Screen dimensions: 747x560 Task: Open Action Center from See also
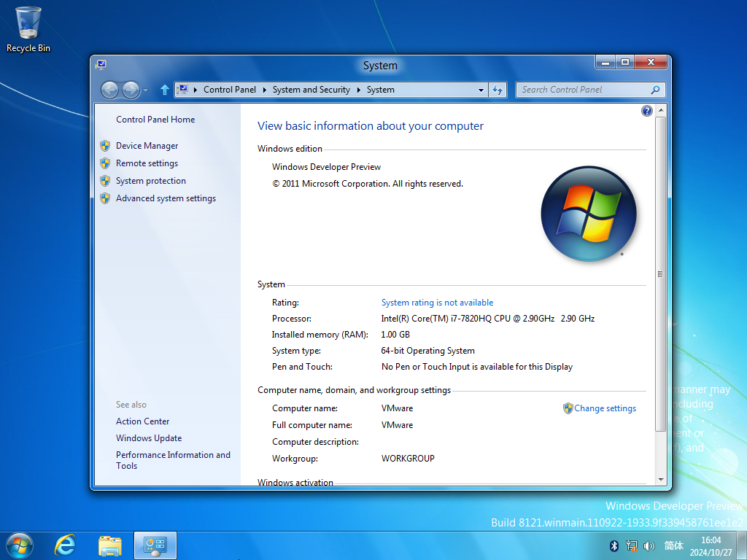(142, 421)
